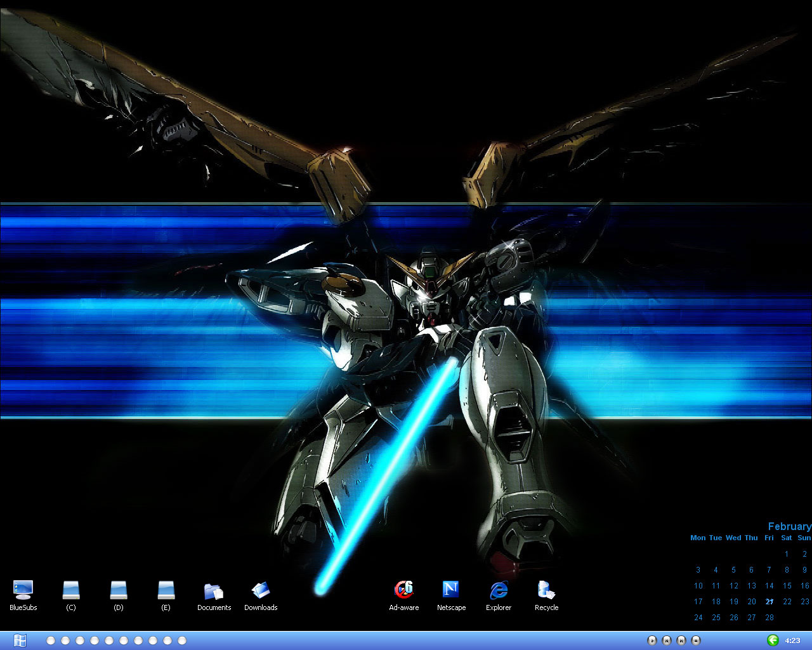Click the Fri column header in calendar

pos(769,538)
